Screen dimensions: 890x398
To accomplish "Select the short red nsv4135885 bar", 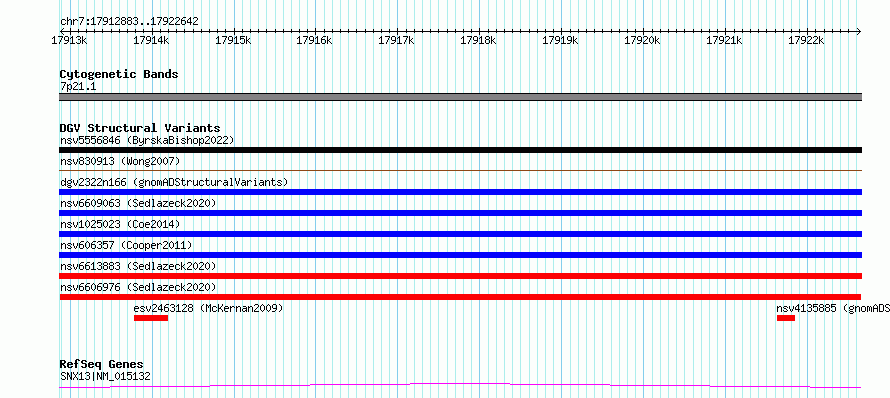I will (786, 318).
